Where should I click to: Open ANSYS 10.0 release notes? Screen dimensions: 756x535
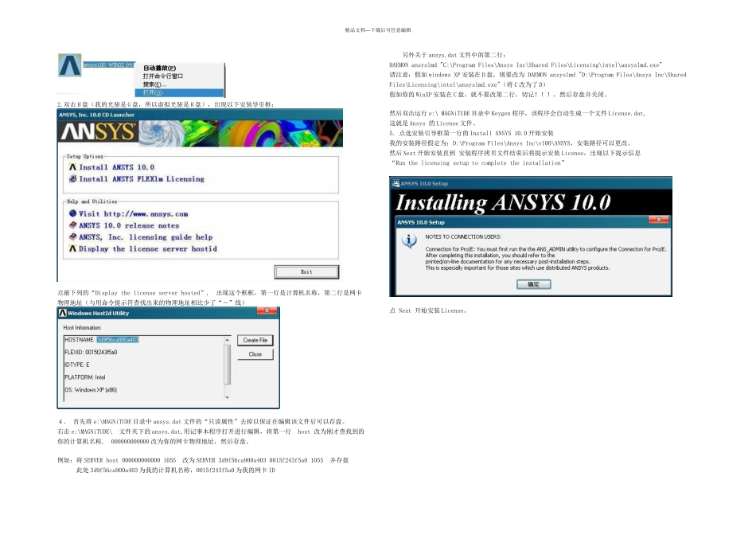[129, 225]
